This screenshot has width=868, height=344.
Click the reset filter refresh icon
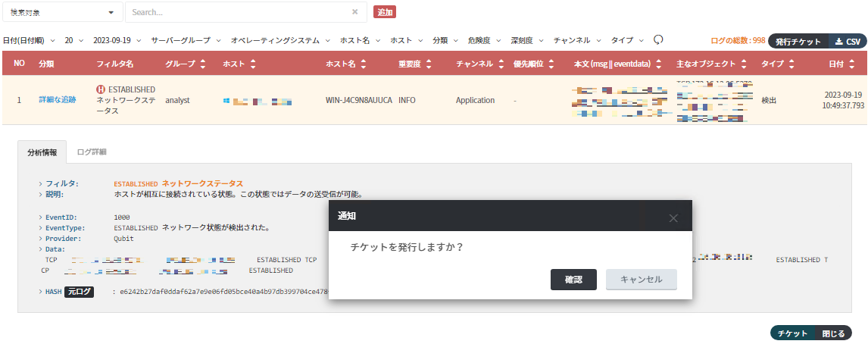pos(658,40)
